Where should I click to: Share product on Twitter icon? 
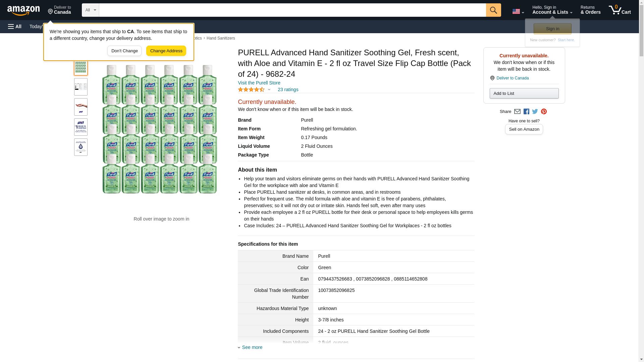coord(535,112)
